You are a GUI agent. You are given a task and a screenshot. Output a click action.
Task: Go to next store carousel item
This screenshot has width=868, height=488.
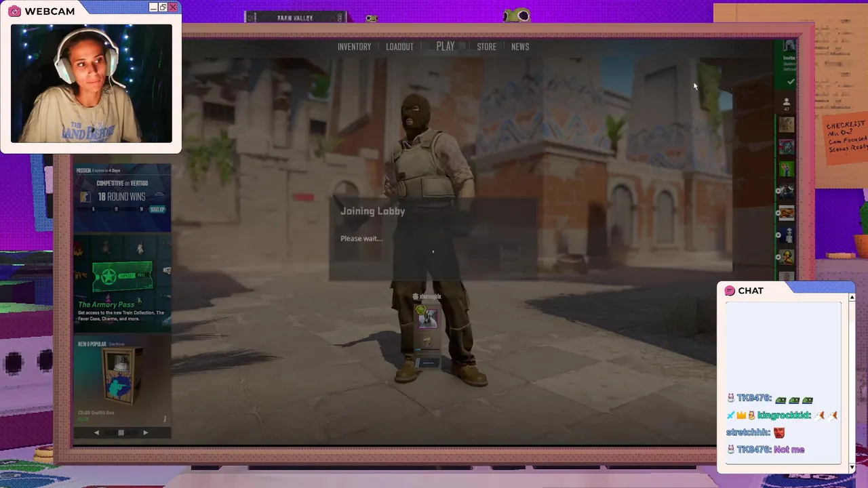pos(145,432)
